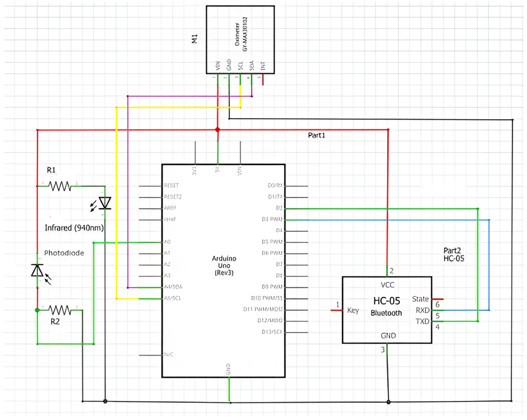
Task: Select the Oximeter GY-MAX30102 module box
Action: click(x=240, y=40)
